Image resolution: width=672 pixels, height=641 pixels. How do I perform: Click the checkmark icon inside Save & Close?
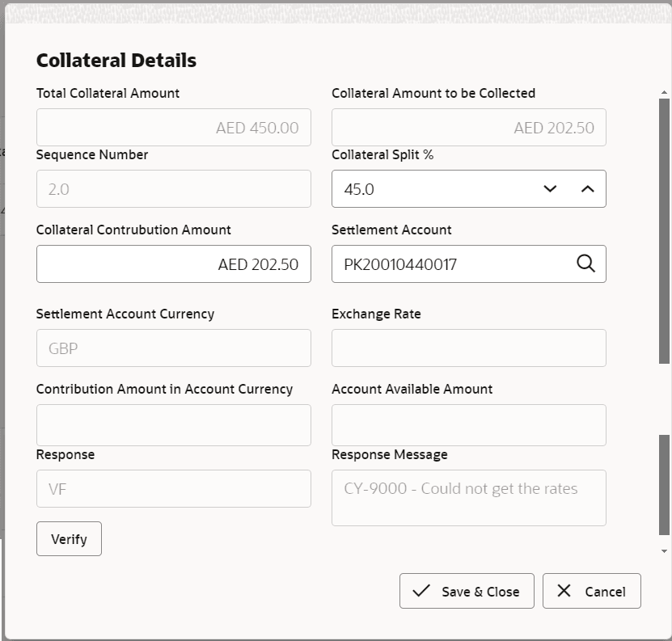tap(421, 591)
